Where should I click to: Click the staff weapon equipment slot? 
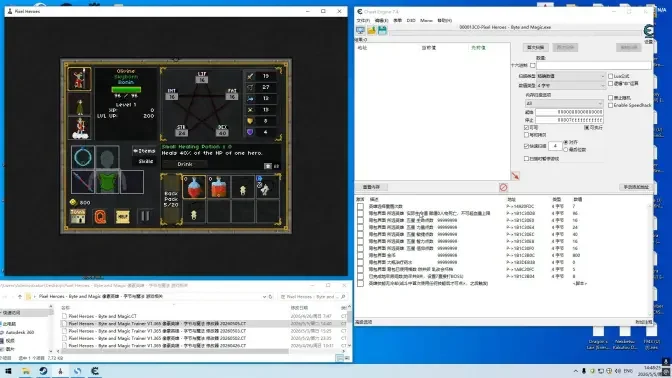(x=83, y=182)
